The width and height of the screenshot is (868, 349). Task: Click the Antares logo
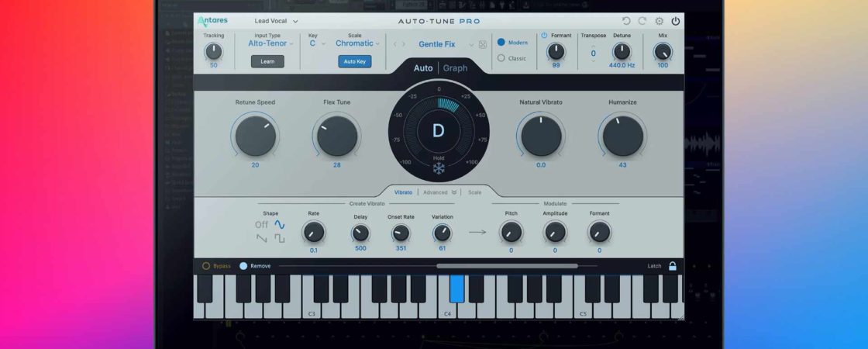pyautogui.click(x=212, y=21)
